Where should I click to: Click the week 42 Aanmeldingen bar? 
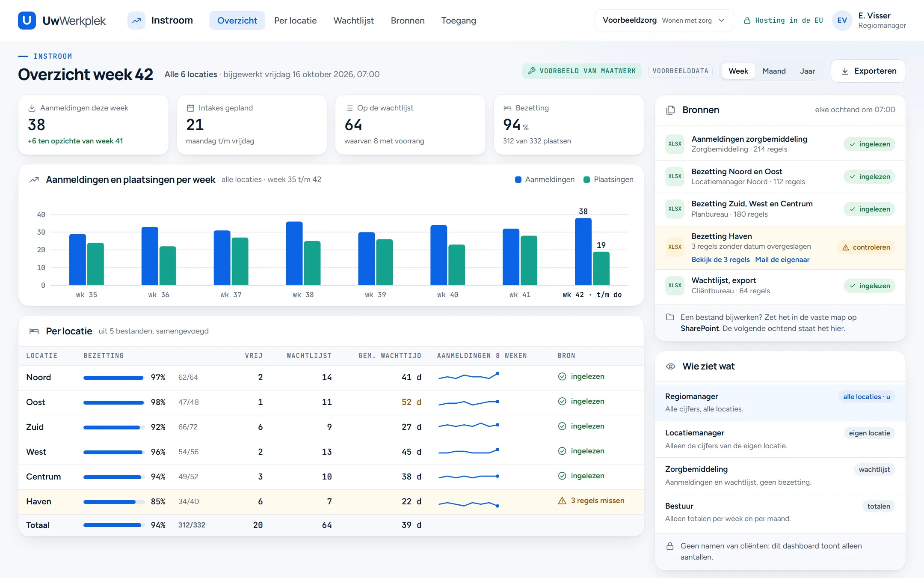point(583,252)
